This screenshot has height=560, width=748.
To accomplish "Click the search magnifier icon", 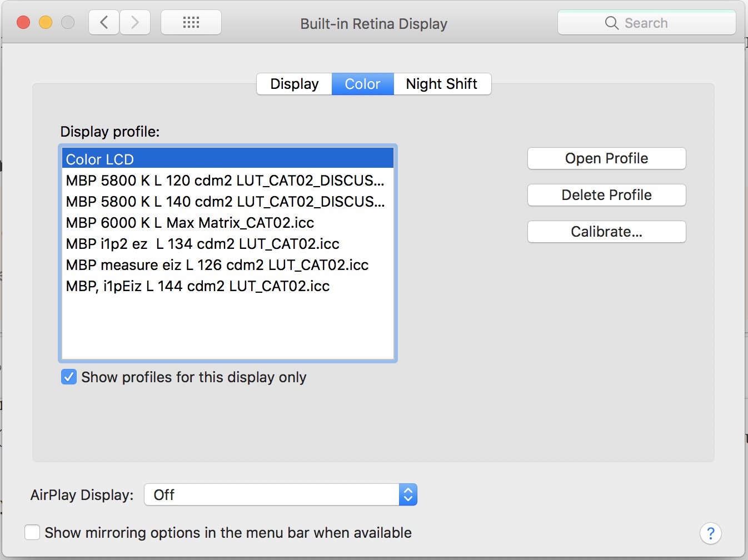I will point(611,23).
